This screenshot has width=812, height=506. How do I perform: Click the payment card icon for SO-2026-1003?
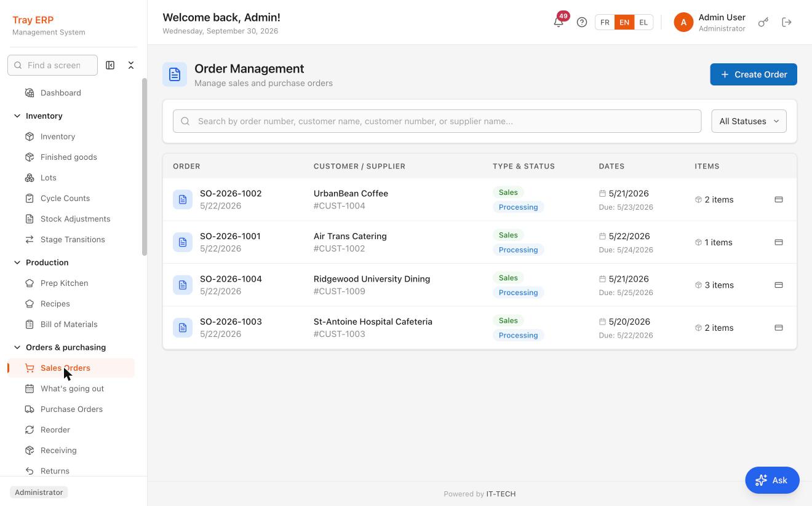779,328
